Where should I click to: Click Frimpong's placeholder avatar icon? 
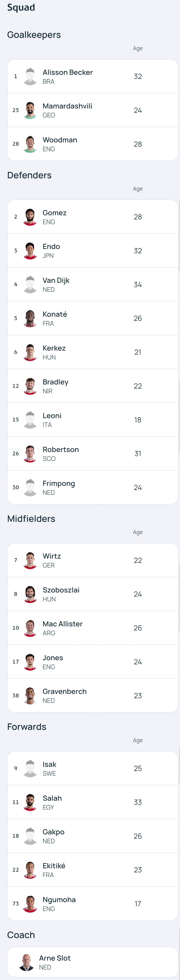pyautogui.click(x=30, y=487)
